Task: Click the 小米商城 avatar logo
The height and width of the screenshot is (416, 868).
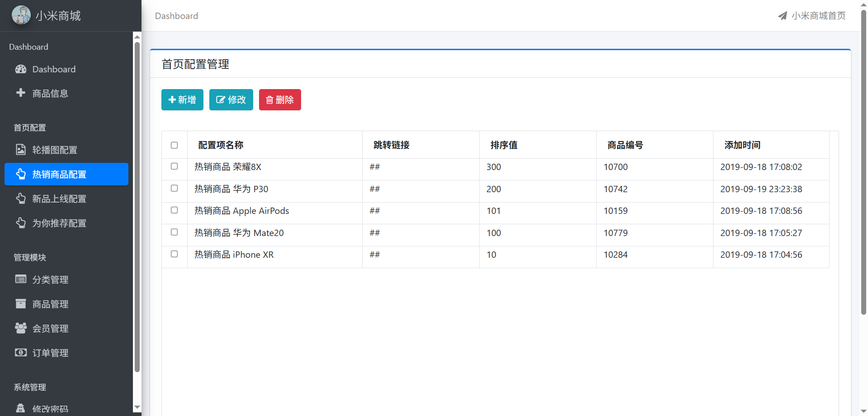Action: click(21, 15)
